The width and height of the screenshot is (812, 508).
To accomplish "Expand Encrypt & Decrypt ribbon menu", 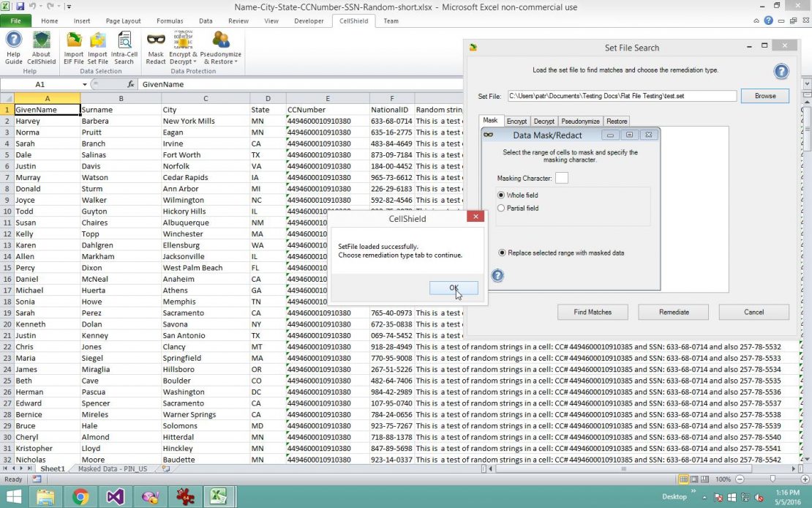I will (183, 48).
